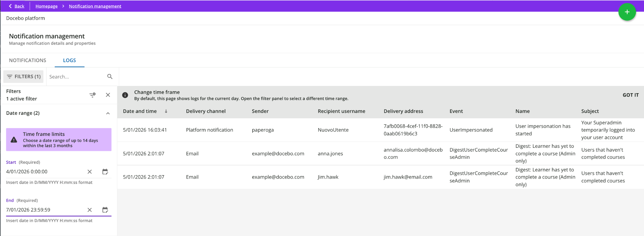644x236 pixels.
Task: Go to Homepage breadcrumb link
Action: click(47, 6)
